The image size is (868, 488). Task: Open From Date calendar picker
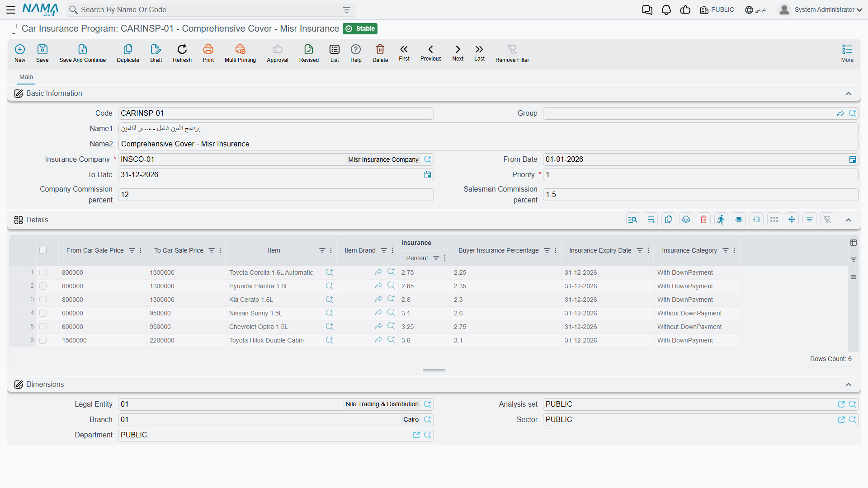[x=853, y=160]
